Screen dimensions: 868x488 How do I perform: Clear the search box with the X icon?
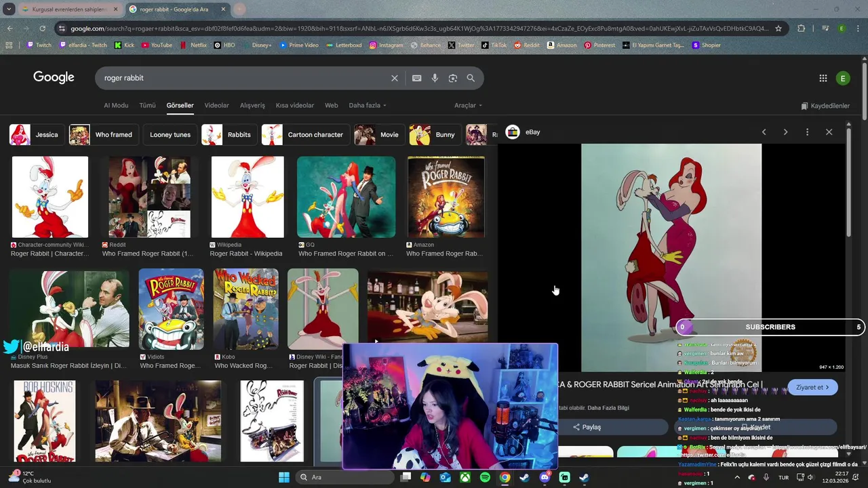pyautogui.click(x=394, y=78)
